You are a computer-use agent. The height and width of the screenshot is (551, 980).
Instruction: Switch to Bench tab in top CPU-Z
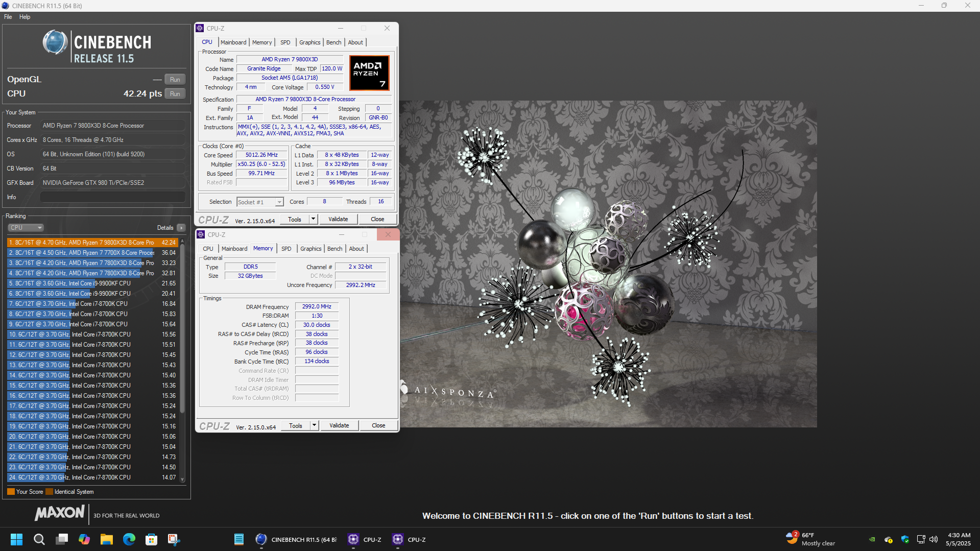(334, 42)
